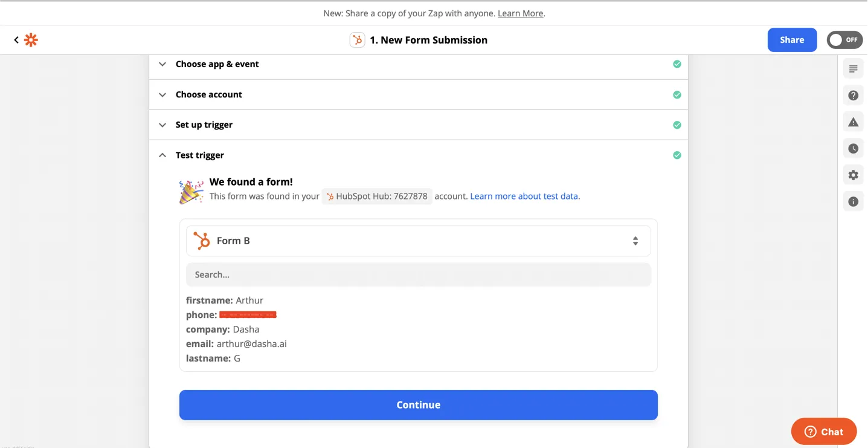Click the step title 1. New Form Submission

(x=428, y=40)
